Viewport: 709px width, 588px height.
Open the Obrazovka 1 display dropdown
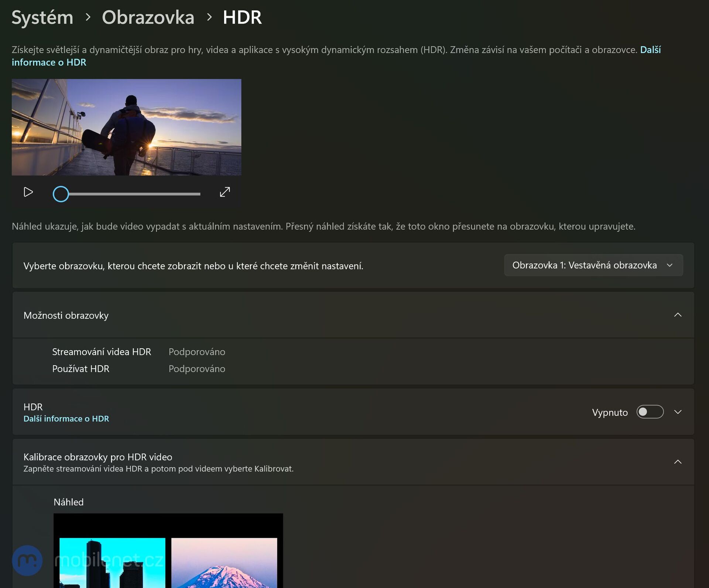(593, 265)
